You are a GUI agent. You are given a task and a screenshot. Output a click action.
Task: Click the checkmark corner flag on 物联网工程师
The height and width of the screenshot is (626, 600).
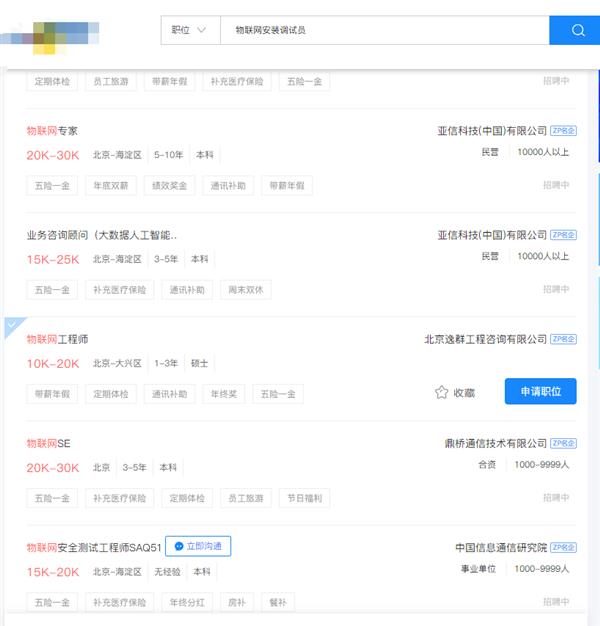[x=12, y=325]
